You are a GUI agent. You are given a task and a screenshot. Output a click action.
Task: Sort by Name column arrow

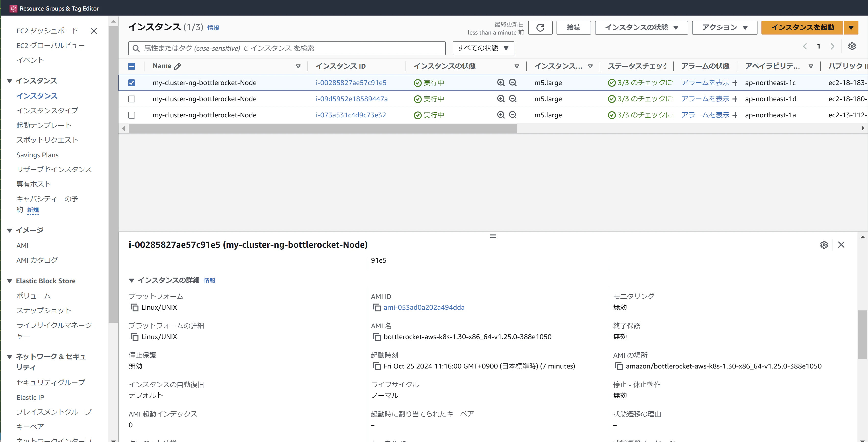[x=298, y=66]
